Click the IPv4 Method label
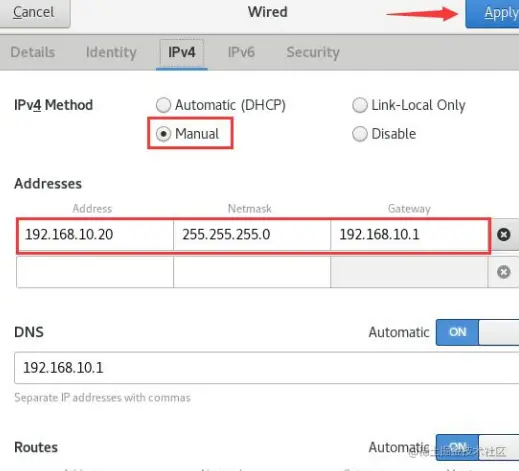Image resolution: width=519 pixels, height=471 pixels. (x=53, y=105)
